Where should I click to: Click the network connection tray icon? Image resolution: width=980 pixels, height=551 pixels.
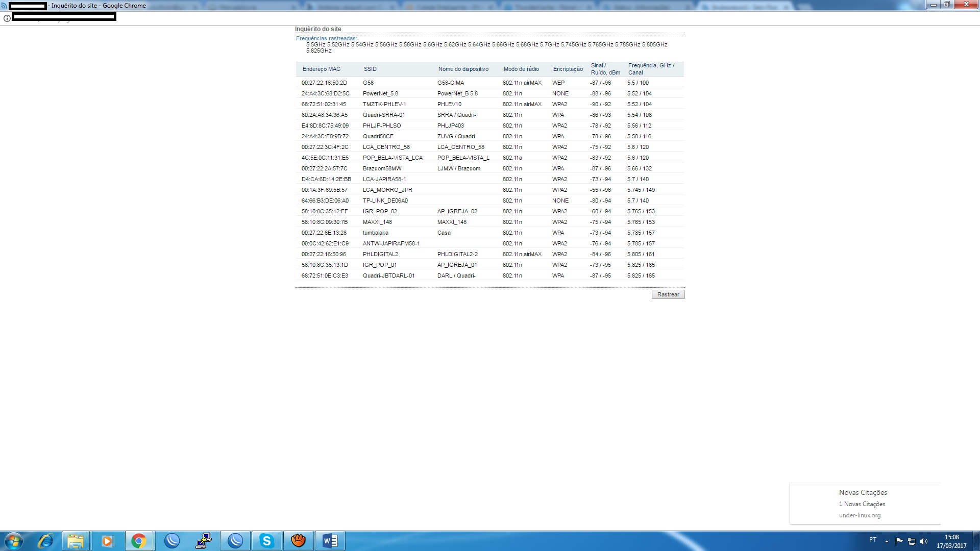[911, 541]
